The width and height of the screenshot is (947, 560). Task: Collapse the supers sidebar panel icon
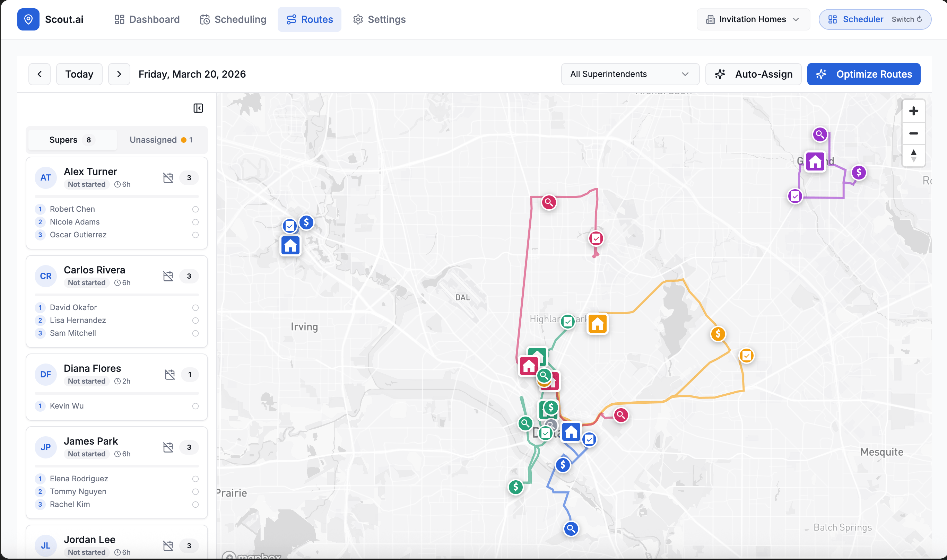(198, 108)
